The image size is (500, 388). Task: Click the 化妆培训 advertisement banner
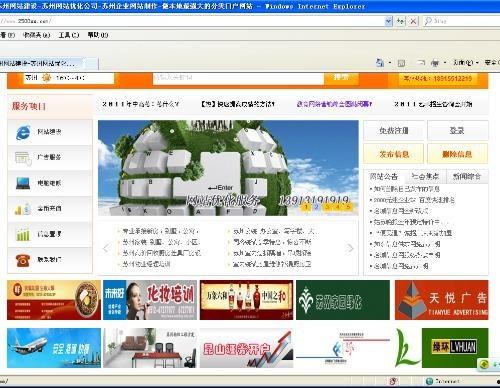tap(150, 300)
